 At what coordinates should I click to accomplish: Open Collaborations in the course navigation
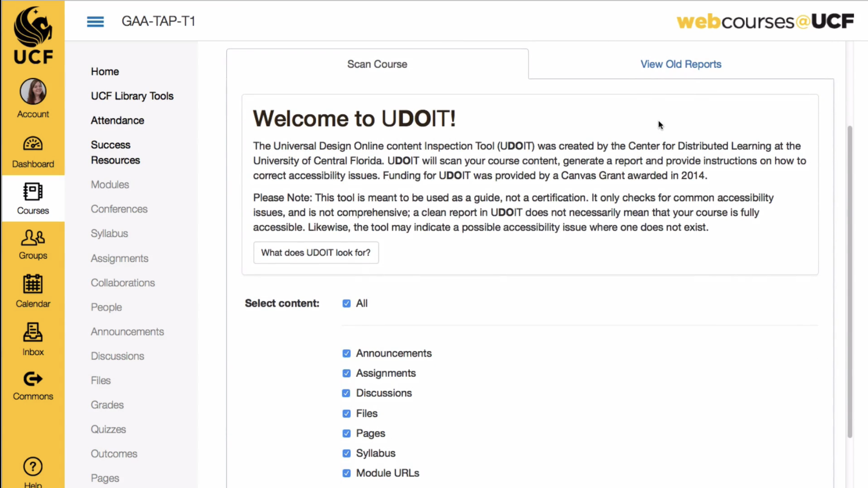tap(123, 283)
